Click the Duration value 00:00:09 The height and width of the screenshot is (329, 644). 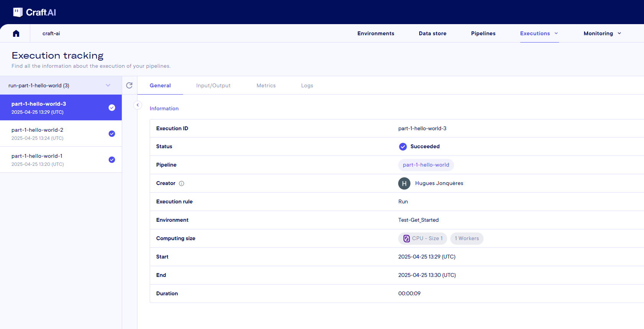409,294
